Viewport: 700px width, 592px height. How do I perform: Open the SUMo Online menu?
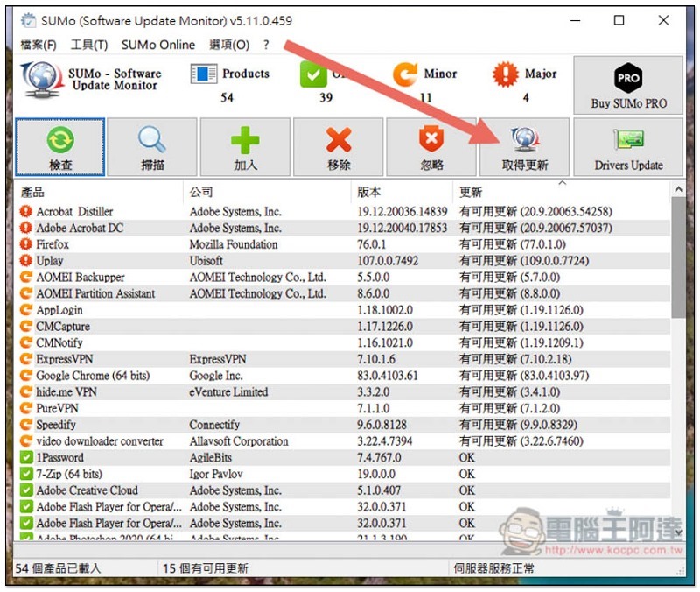(x=158, y=45)
